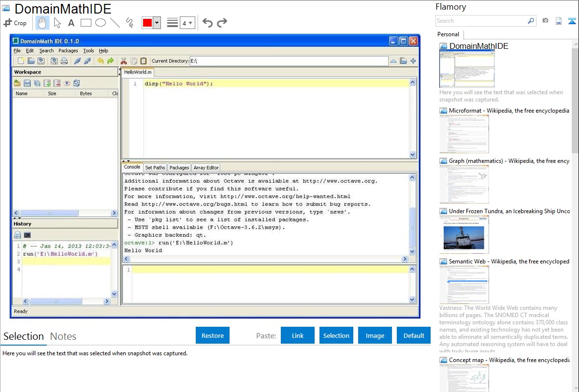This screenshot has width=579, height=392.
Task: Click the Image paste button
Action: [375, 335]
